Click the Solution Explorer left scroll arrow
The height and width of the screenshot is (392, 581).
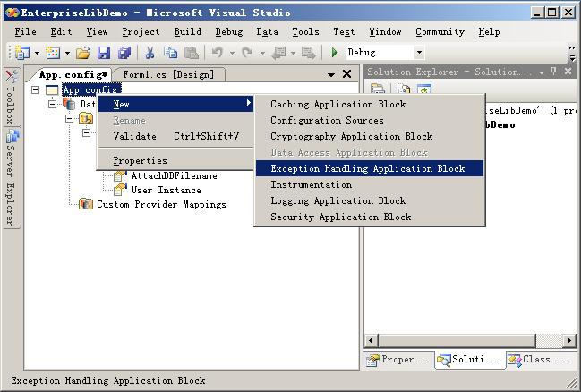371,340
